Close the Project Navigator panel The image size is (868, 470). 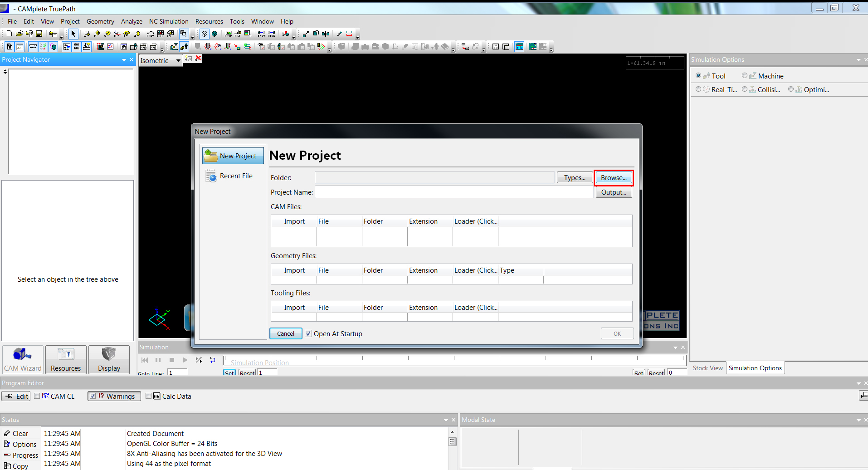click(132, 60)
